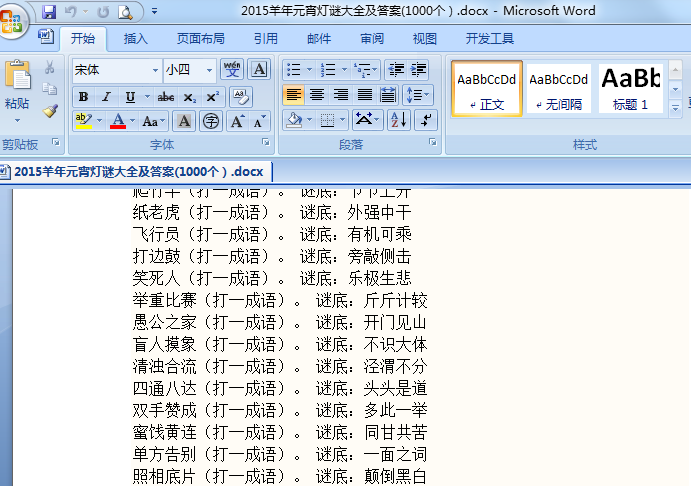Viewport: 691px width, 486px height.
Task: Select the Format Painter brush
Action: click(50, 111)
